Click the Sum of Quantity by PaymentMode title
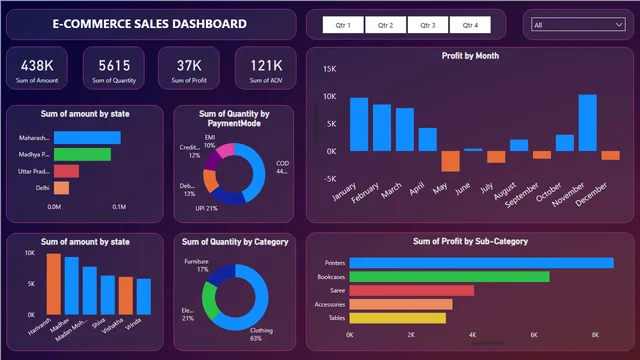640x360 pixels. point(234,118)
